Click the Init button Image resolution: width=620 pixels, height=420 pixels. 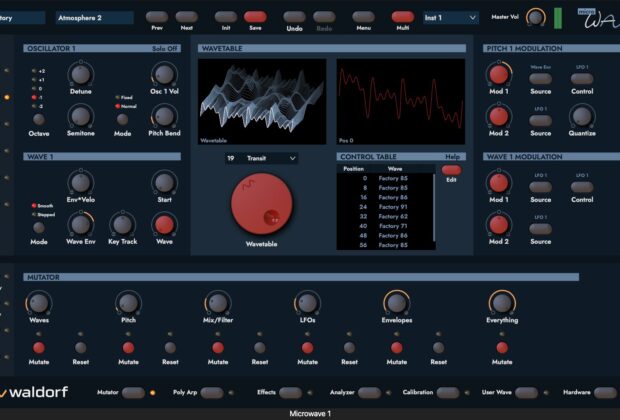pyautogui.click(x=226, y=17)
